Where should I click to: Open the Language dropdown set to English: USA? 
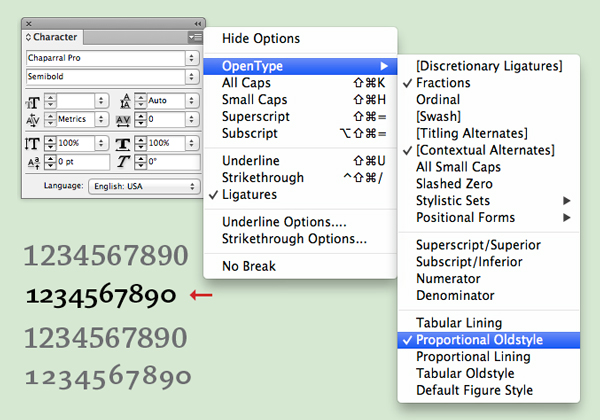[143, 186]
